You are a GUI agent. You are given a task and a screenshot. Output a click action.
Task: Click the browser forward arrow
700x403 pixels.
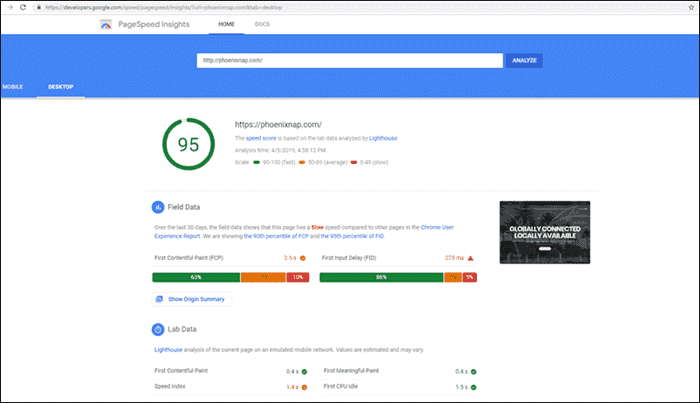point(10,7)
